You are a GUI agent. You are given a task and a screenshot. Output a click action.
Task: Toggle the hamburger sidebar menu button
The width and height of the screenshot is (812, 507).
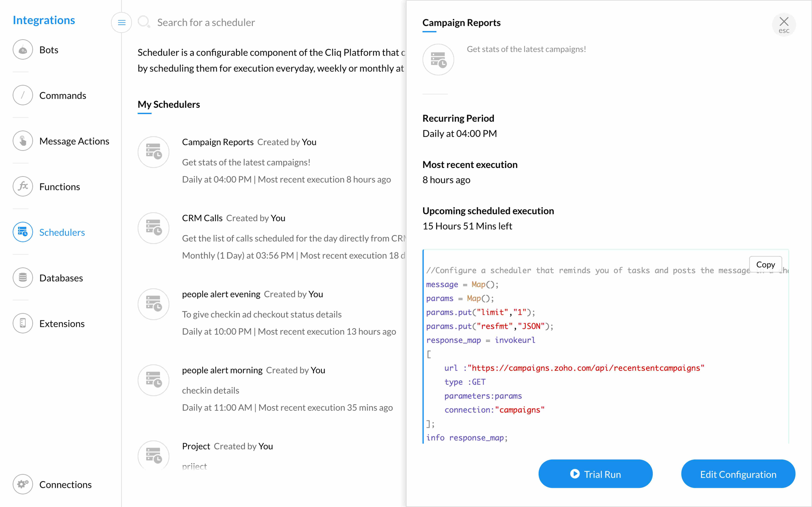point(121,22)
